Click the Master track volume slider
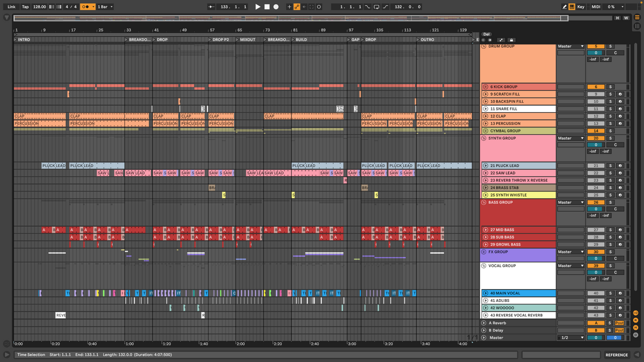 [x=595, y=338]
